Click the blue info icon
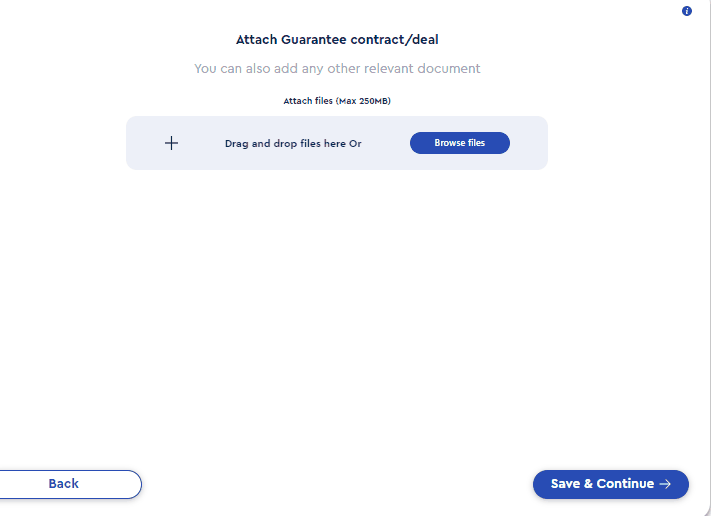Screen dimensions: 711x516 tap(687, 11)
